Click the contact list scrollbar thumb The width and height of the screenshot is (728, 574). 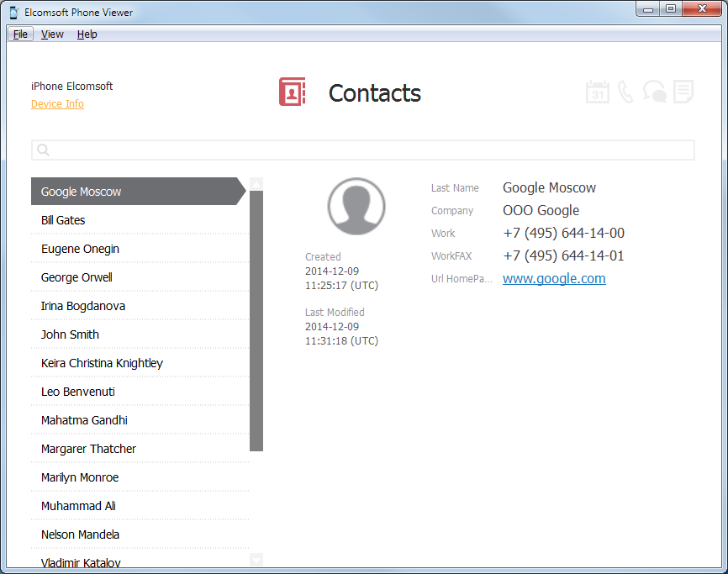coord(256,319)
